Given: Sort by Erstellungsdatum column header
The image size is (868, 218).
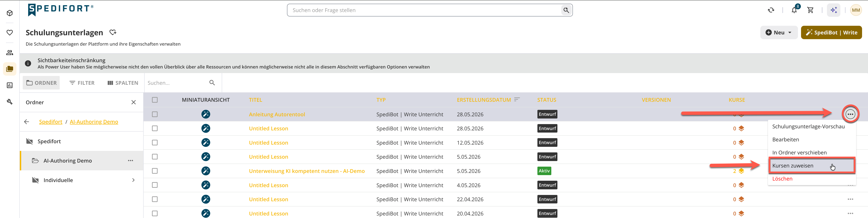Looking at the screenshot, I should 484,100.
